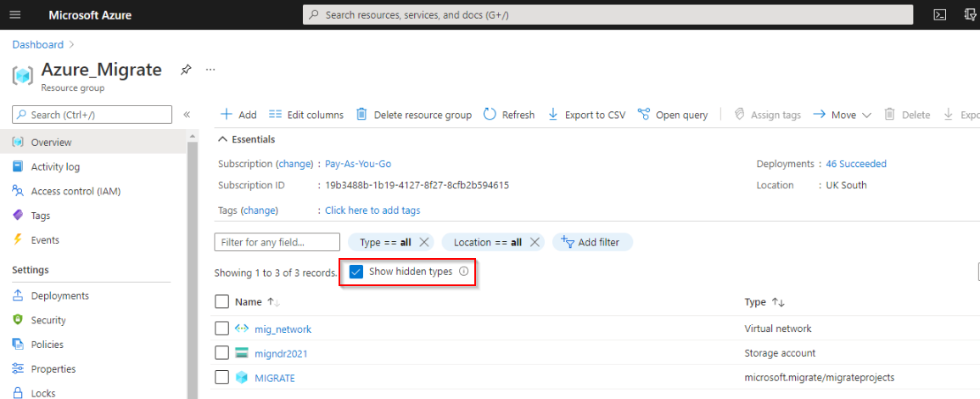Open the Type == all filter
Image resolution: width=980 pixels, height=399 pixels.
[x=384, y=242]
